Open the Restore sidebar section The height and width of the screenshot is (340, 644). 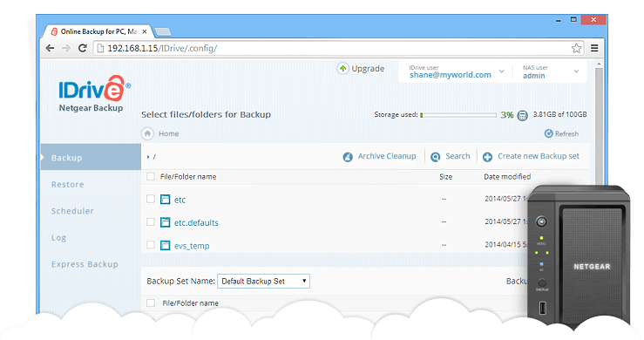pos(67,185)
